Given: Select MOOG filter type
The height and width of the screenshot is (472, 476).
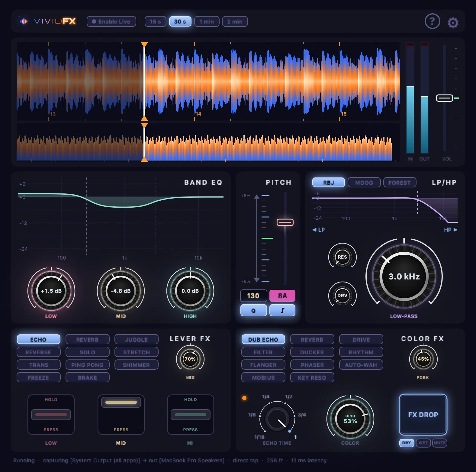Looking at the screenshot, I should (364, 182).
